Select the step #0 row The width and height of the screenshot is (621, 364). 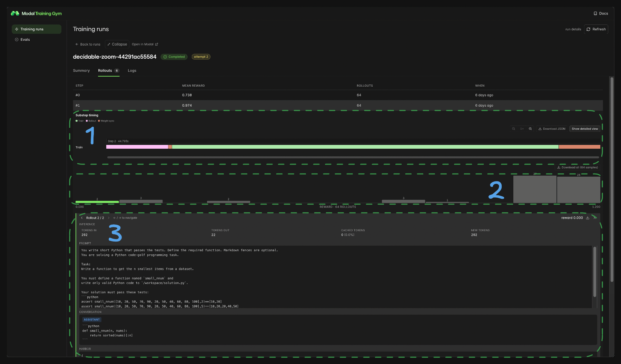[x=338, y=95]
